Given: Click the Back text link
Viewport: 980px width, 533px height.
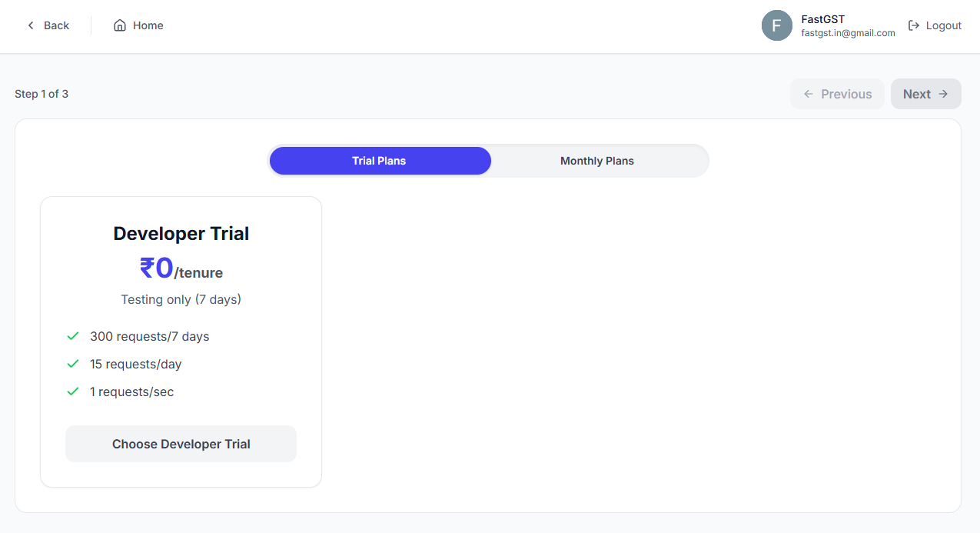Looking at the screenshot, I should tap(56, 25).
